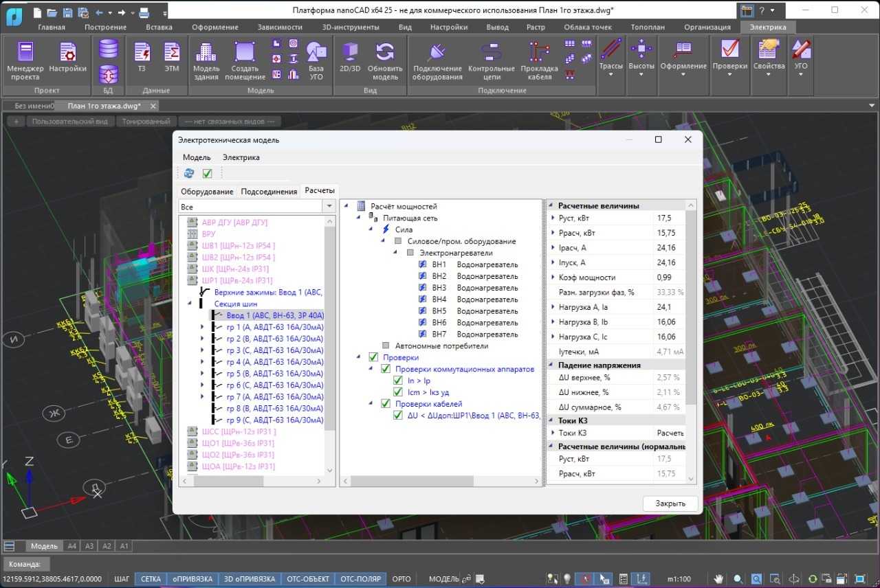Toggle the Проверки checkbox in the tree
The height and width of the screenshot is (588, 880).
(373, 357)
